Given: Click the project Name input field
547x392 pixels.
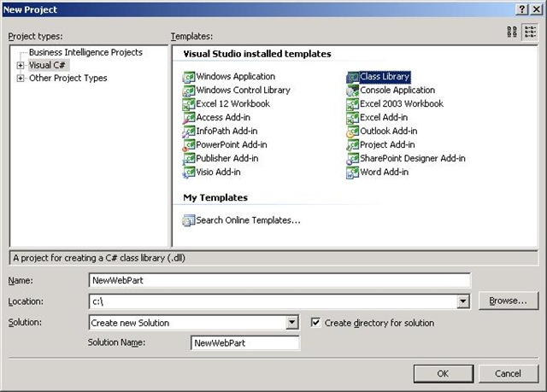Looking at the screenshot, I should (279, 280).
